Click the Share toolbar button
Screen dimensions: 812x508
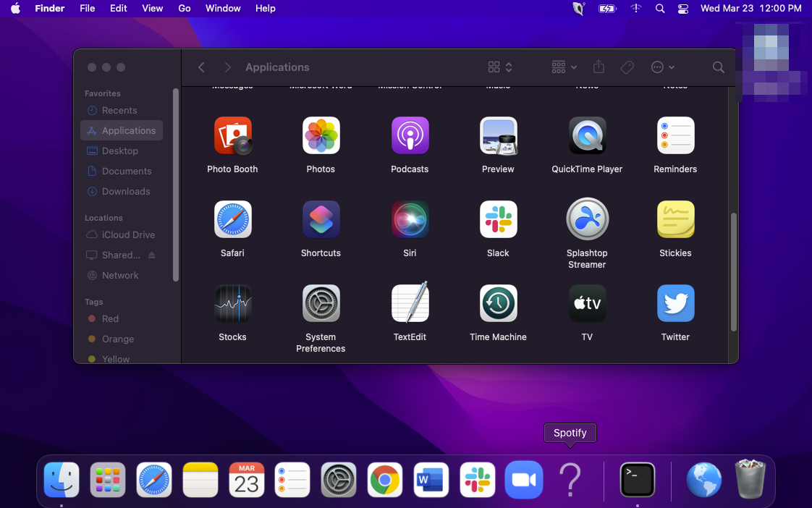tap(599, 67)
